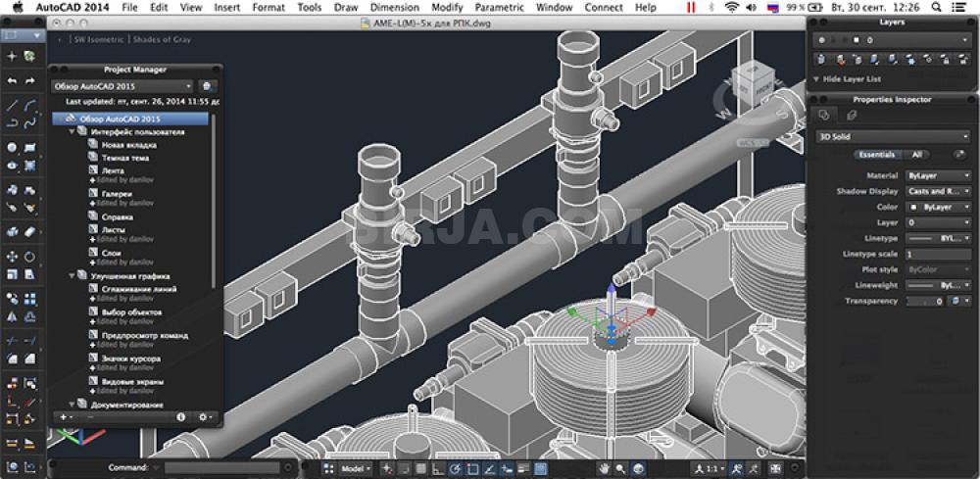
Task: Toggle Polar tracking in status bar
Action: 455,468
